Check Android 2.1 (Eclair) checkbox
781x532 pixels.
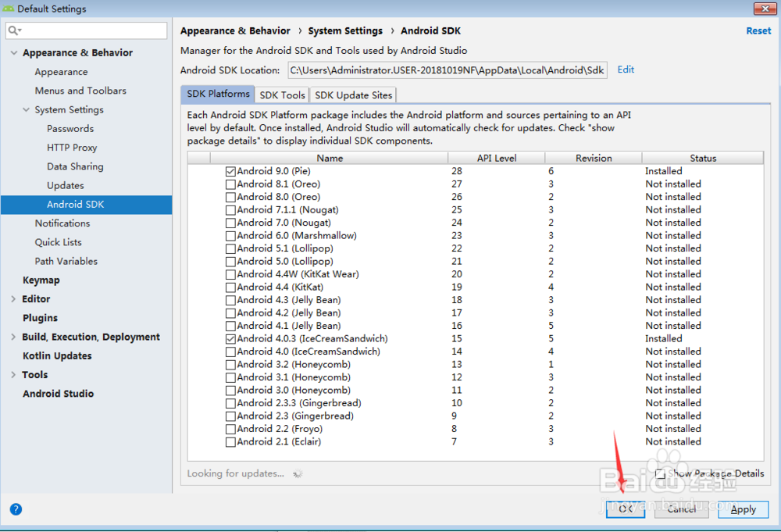[230, 442]
